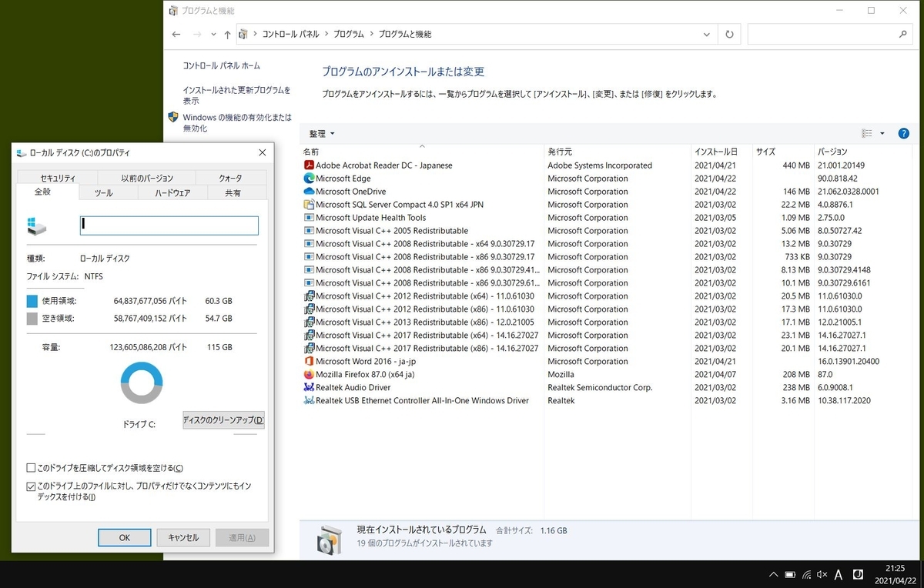
Task: Go up one level with up arrow
Action: point(227,35)
